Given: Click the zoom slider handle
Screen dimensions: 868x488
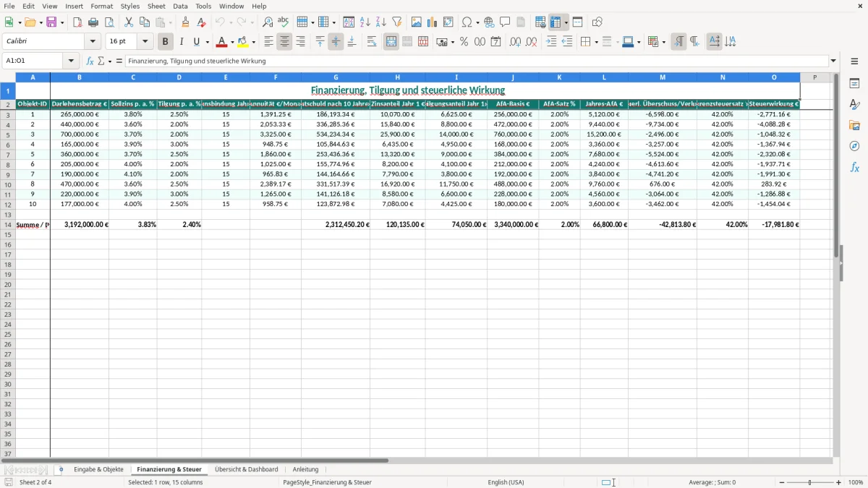Looking at the screenshot, I should 810,482.
